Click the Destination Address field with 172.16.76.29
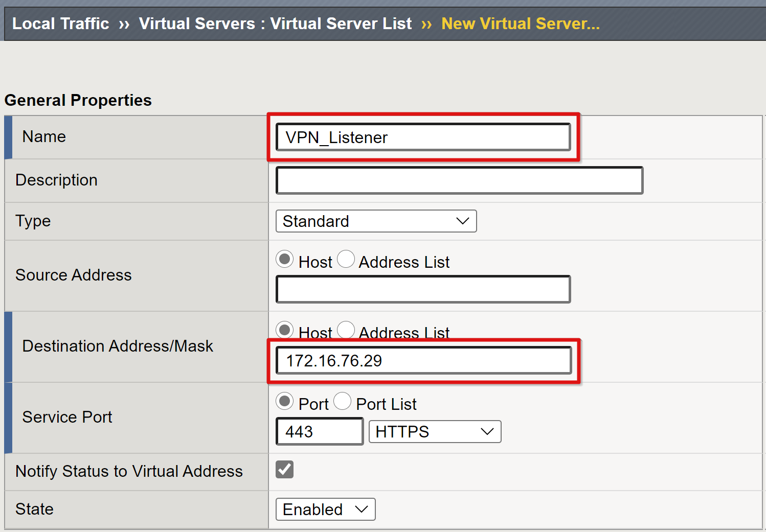766x532 pixels. pyautogui.click(x=423, y=361)
